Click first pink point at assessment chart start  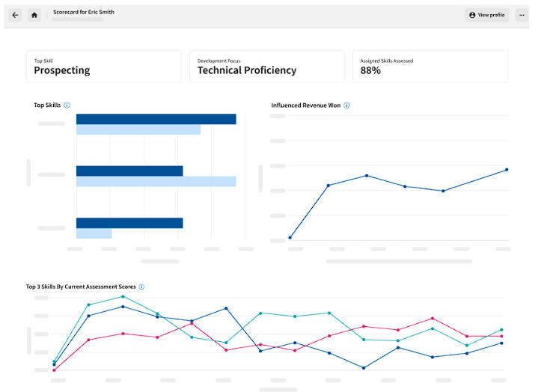point(54,370)
